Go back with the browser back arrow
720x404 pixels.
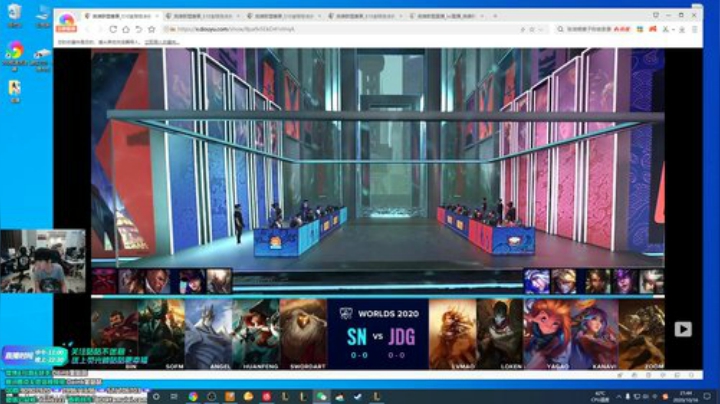click(x=88, y=29)
